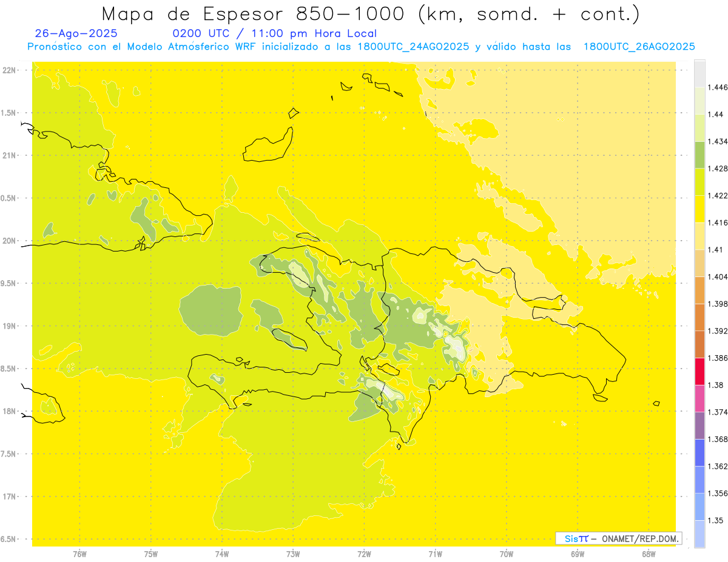Click the legend value '1.446'
Screen dimensions: 728x562
[719, 87]
